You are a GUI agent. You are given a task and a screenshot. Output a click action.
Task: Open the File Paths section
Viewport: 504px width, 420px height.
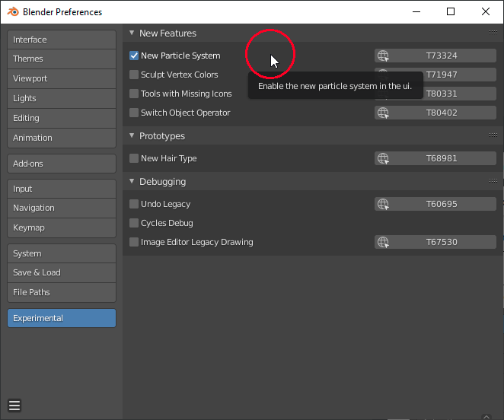[62, 292]
